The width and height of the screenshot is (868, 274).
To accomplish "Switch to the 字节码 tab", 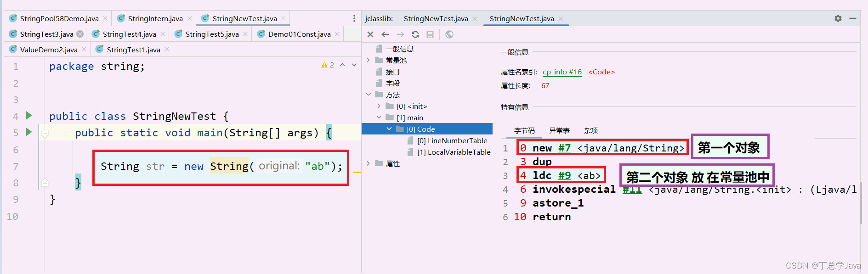I will (524, 131).
